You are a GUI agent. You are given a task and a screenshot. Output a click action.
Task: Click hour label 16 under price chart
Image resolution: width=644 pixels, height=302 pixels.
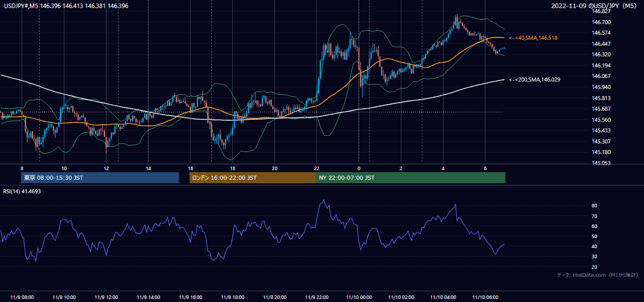(x=190, y=168)
